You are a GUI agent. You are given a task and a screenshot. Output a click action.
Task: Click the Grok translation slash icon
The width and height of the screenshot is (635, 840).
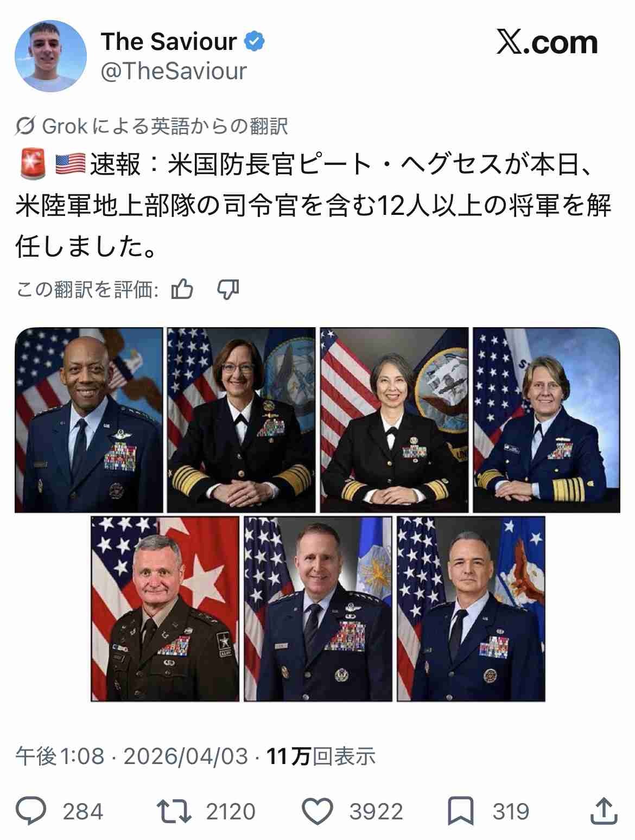coord(26,127)
